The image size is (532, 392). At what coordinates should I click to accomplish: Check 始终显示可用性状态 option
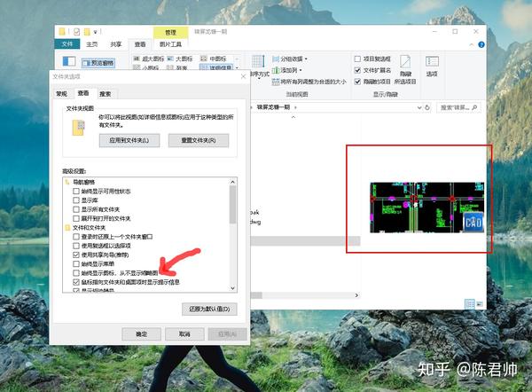coord(76,191)
